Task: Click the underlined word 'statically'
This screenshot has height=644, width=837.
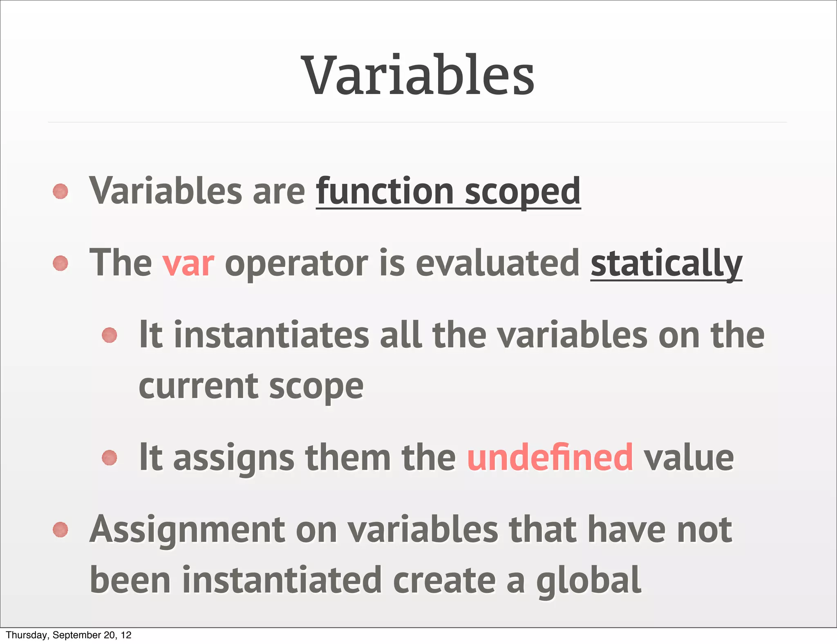Action: tap(667, 264)
